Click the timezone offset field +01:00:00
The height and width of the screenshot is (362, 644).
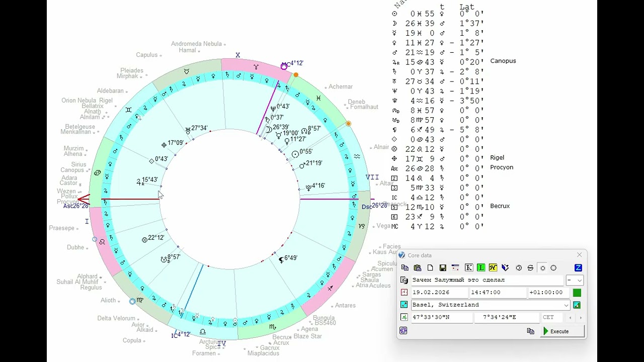coord(549,292)
